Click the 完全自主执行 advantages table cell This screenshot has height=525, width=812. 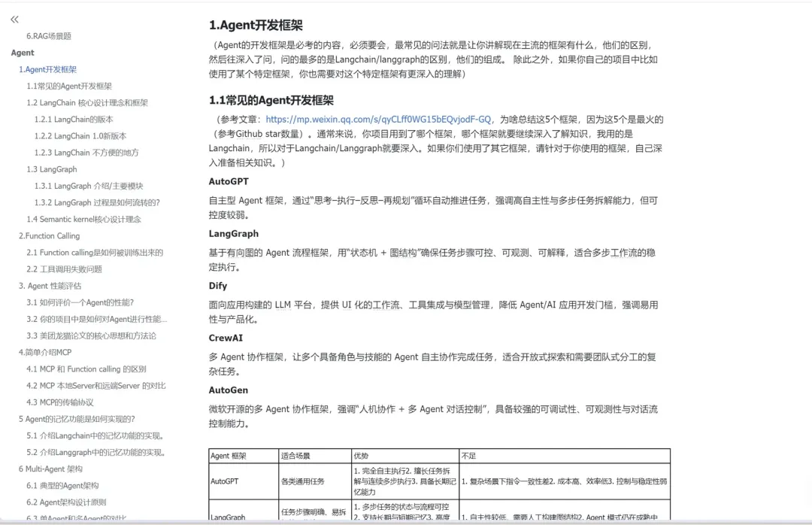(x=405, y=481)
